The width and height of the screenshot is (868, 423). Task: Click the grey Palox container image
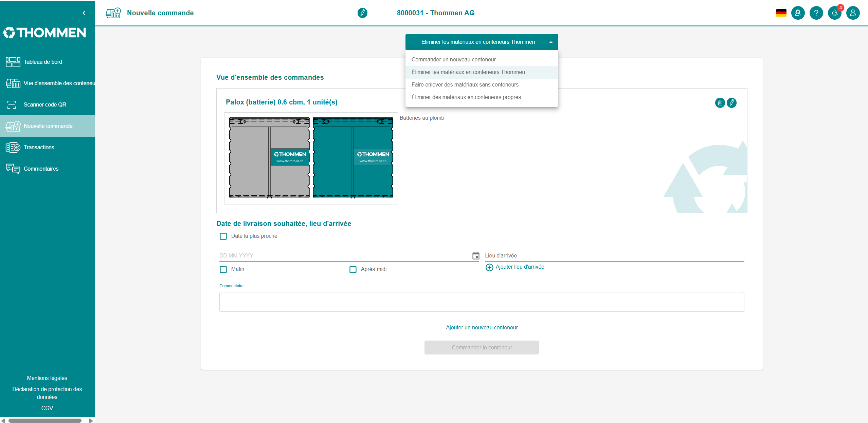click(x=270, y=158)
